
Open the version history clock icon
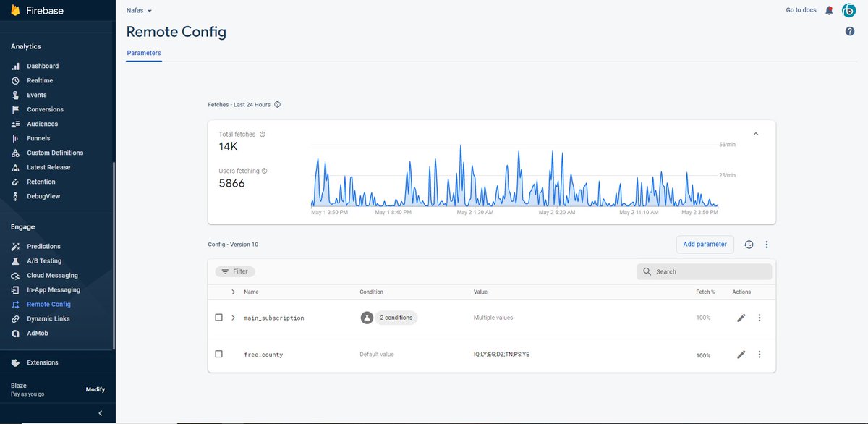point(749,245)
